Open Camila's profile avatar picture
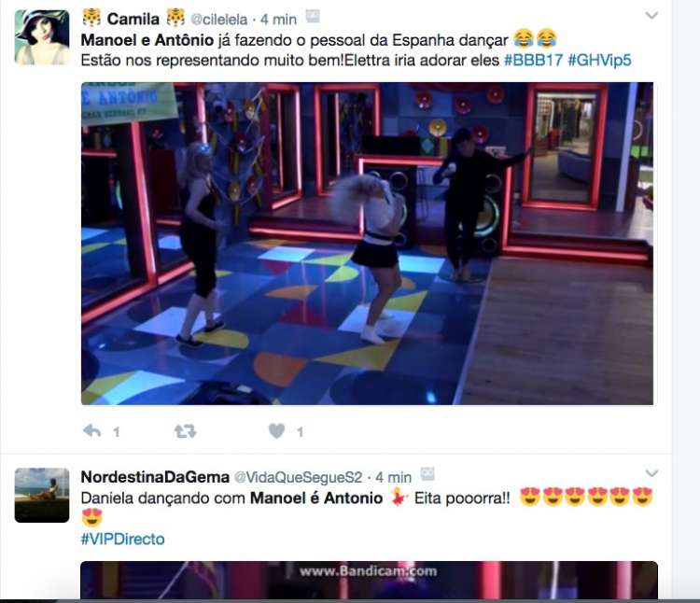Screen dimensions: 700x603 [42, 37]
